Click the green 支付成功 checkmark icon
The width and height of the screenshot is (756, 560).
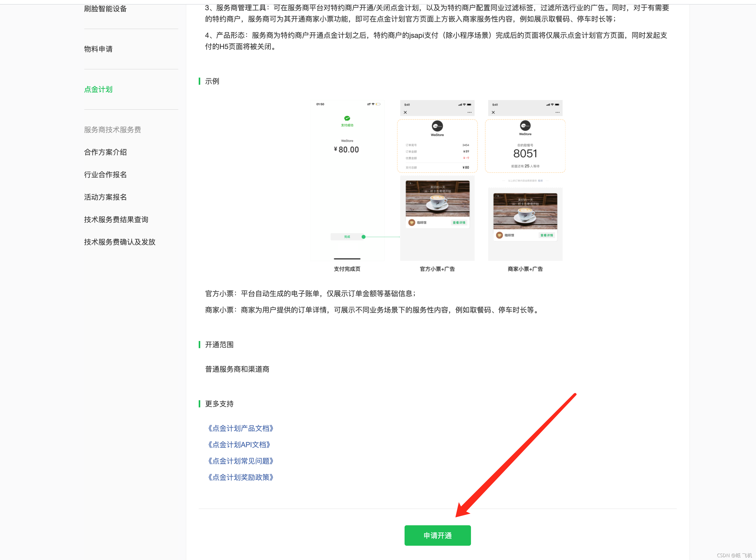[x=347, y=119]
